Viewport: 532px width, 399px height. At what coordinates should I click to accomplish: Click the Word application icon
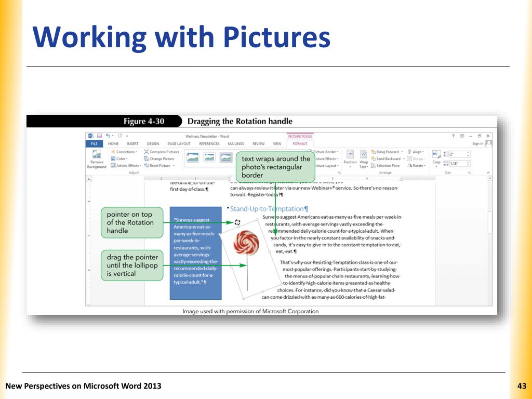pyautogui.click(x=90, y=136)
